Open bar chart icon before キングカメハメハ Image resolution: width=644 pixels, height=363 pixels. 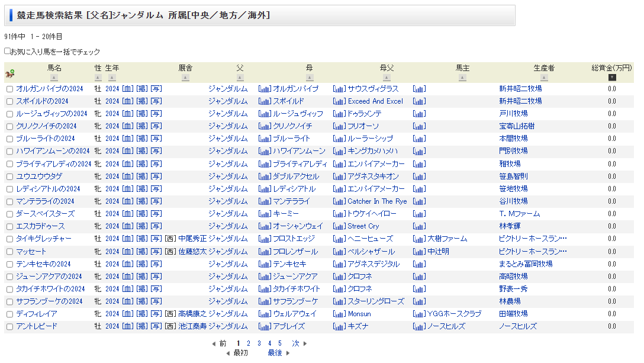339,151
